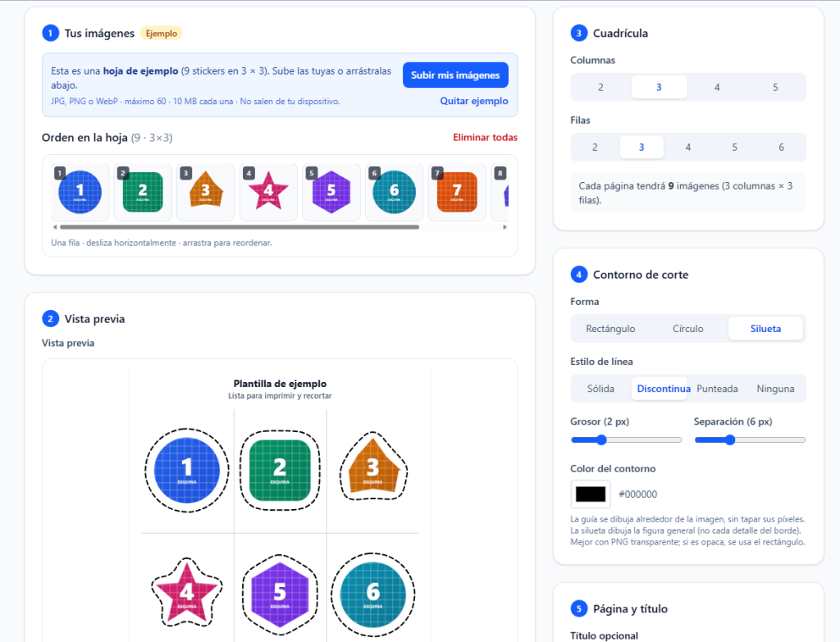Viewport: 840px width, 642px height.
Task: Select Punteada line style
Action: point(717,389)
